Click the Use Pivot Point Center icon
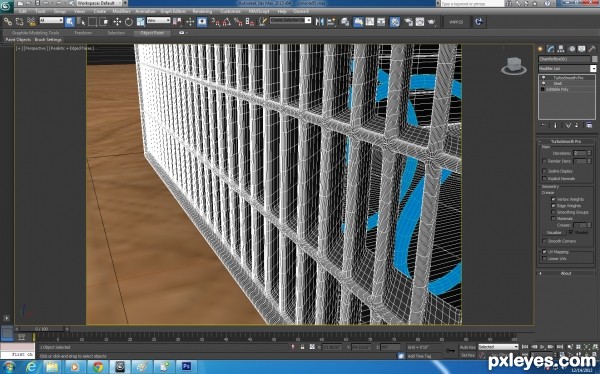This screenshot has height=374, width=600. click(x=177, y=22)
